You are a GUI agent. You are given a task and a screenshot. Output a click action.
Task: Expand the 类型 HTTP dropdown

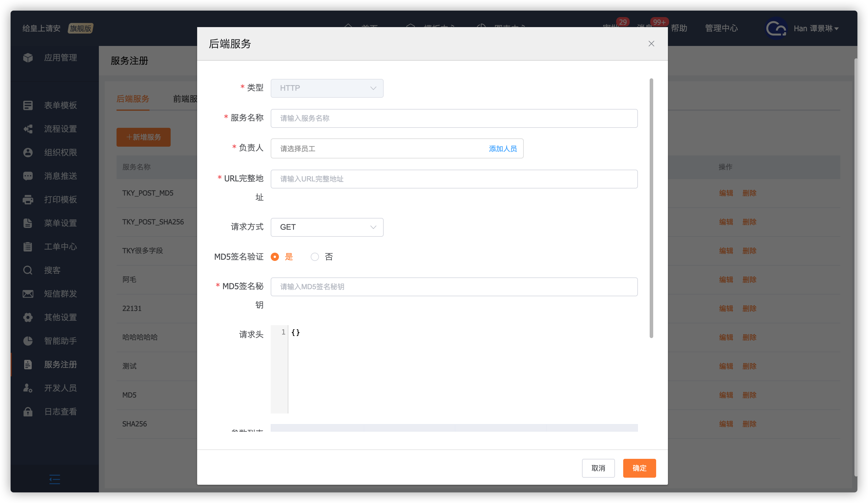pyautogui.click(x=327, y=88)
